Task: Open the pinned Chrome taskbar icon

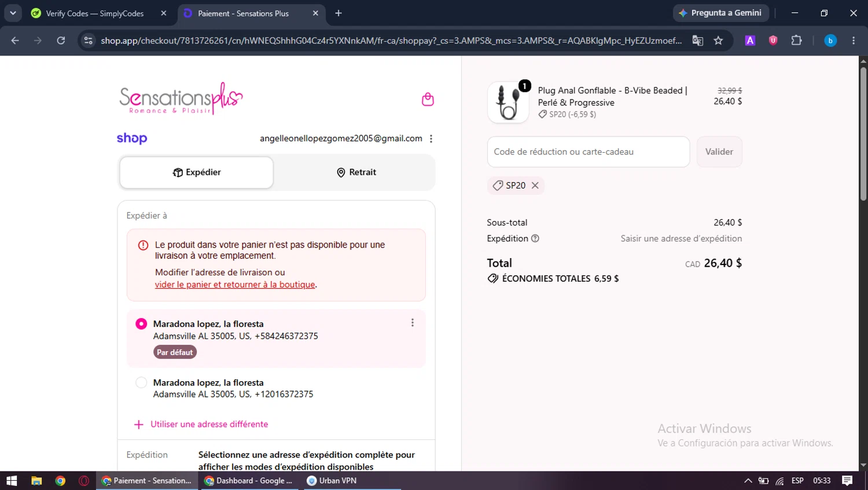Action: [60, 481]
